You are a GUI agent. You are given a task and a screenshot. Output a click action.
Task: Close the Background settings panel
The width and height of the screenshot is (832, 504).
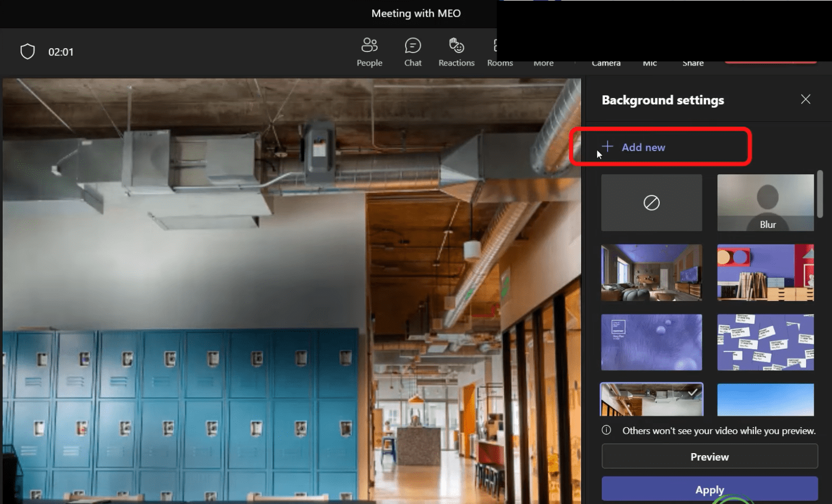(805, 99)
